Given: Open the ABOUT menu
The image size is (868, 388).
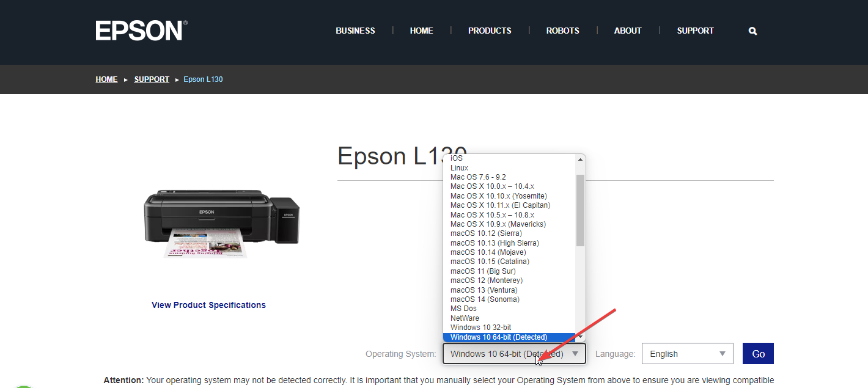Looking at the screenshot, I should click(x=628, y=31).
